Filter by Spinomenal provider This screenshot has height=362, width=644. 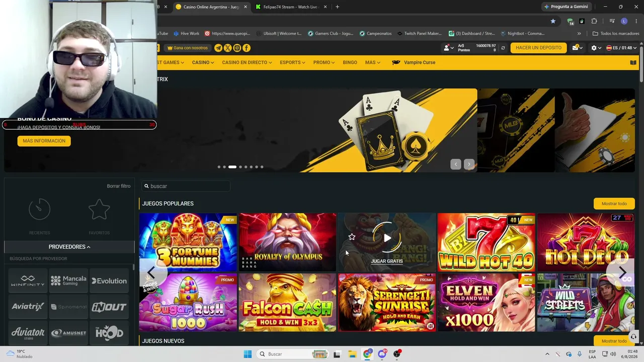coord(68,307)
